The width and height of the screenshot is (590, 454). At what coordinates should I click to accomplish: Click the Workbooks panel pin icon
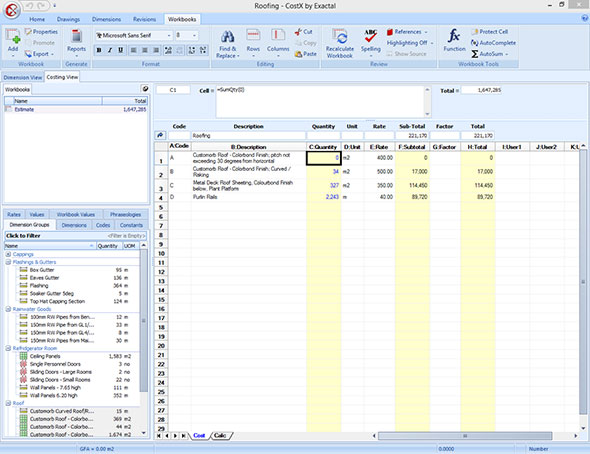tap(145, 89)
